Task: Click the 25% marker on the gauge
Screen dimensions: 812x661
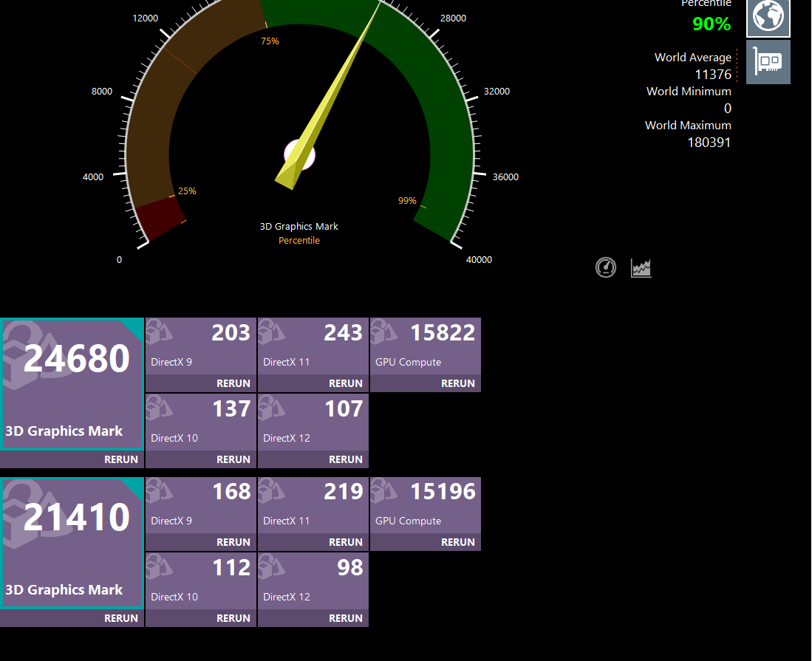Action: (x=187, y=191)
